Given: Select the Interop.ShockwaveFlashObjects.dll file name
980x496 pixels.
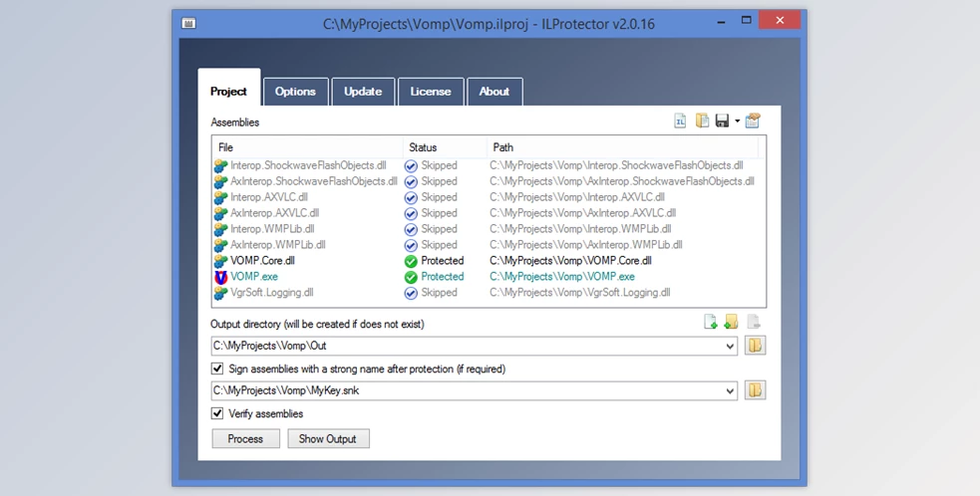Looking at the screenshot, I should pyautogui.click(x=308, y=166).
